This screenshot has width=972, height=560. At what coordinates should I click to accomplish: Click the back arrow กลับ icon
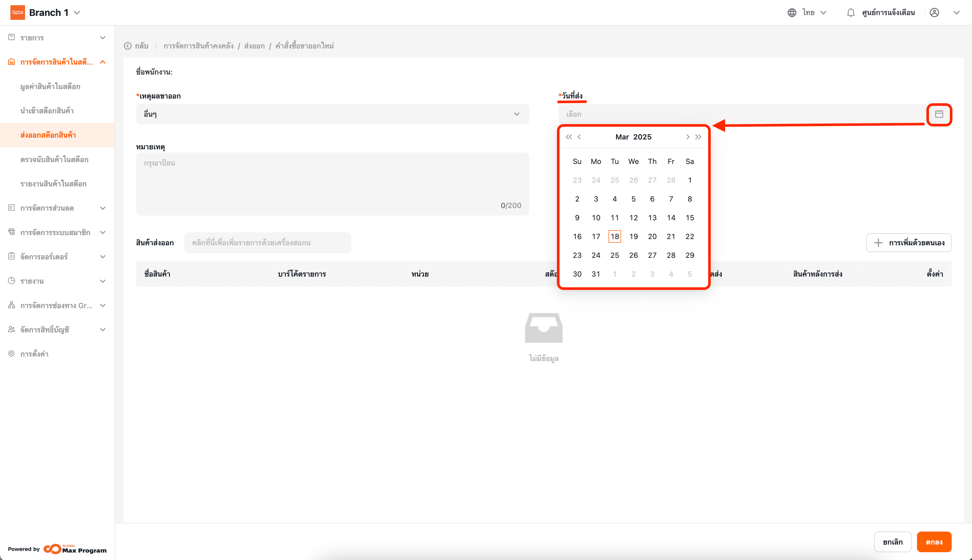tap(128, 46)
